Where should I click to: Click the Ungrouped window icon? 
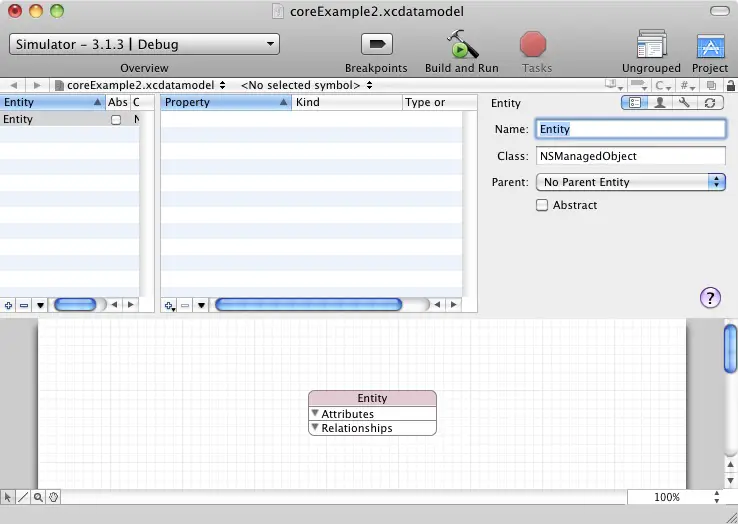[x=651, y=45]
